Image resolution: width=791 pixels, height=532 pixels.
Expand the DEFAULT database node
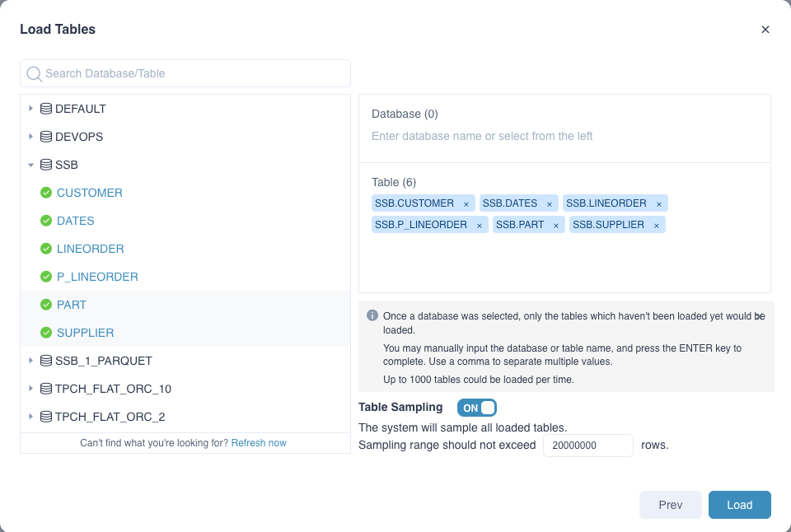tap(30, 109)
